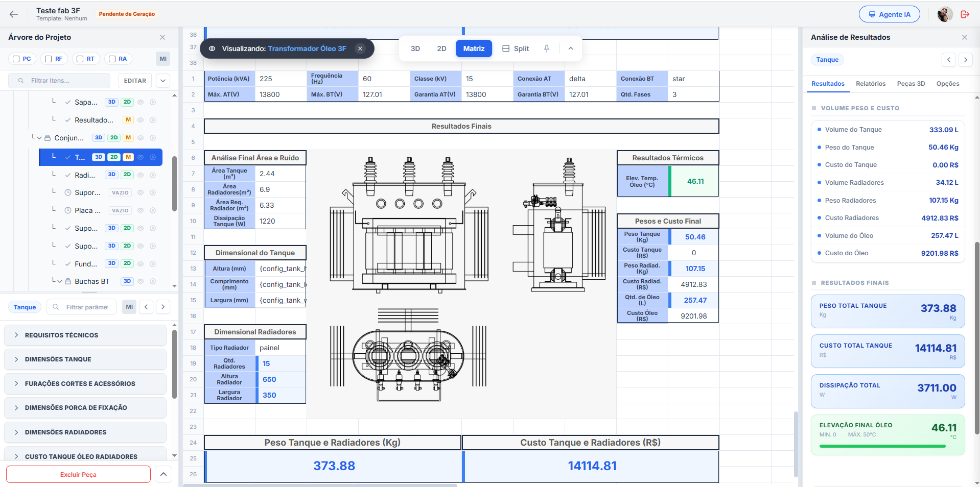
Task: Go to previous result in Análise de Resultados
Action: [949, 60]
